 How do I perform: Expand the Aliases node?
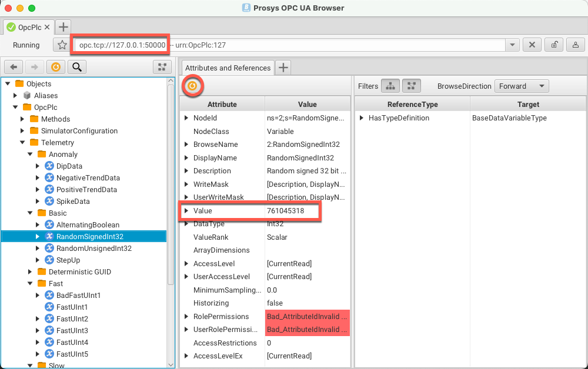pos(15,96)
